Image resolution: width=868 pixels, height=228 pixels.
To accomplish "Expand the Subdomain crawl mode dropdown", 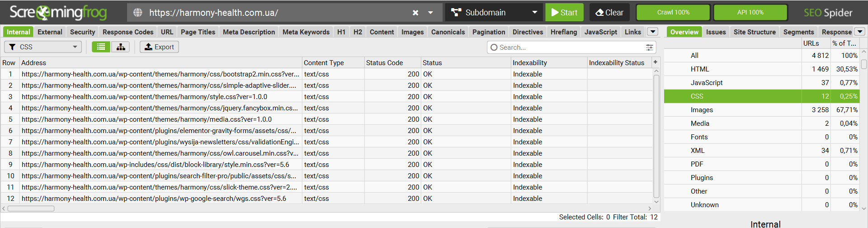I will pos(534,13).
